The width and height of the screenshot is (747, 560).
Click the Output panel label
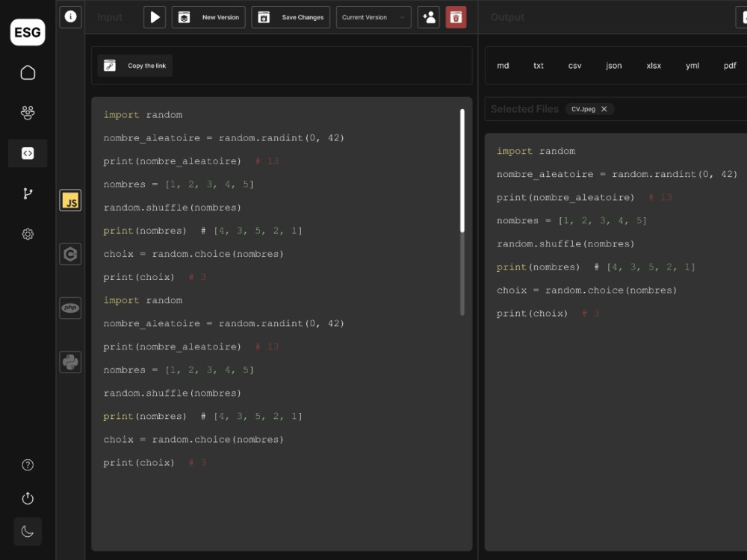[x=507, y=18]
